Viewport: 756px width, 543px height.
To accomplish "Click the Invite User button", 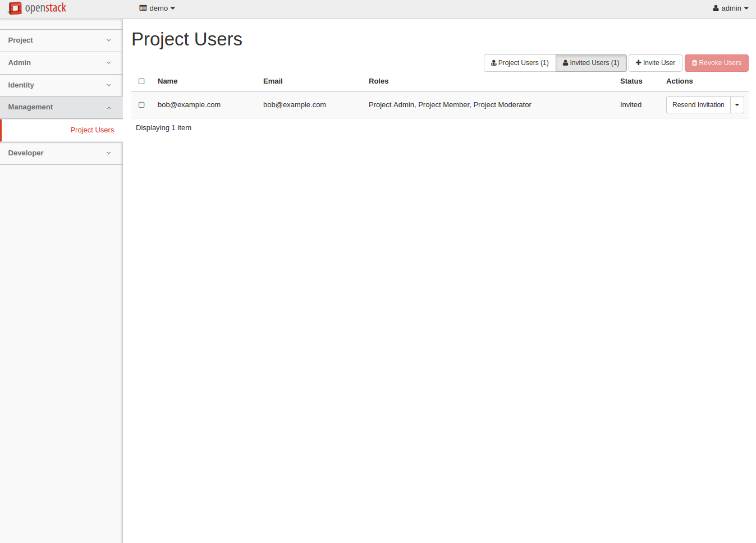I will (x=656, y=63).
